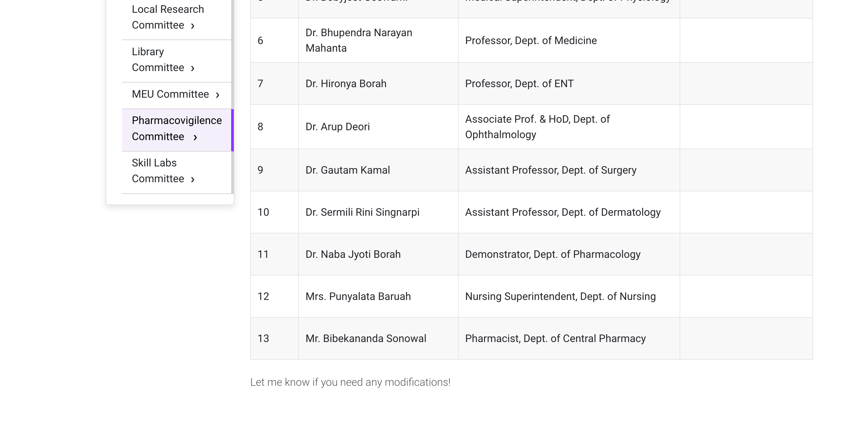Click Mrs. Punyalata Baruah name cell
The width and height of the screenshot is (868, 442).
358,297
